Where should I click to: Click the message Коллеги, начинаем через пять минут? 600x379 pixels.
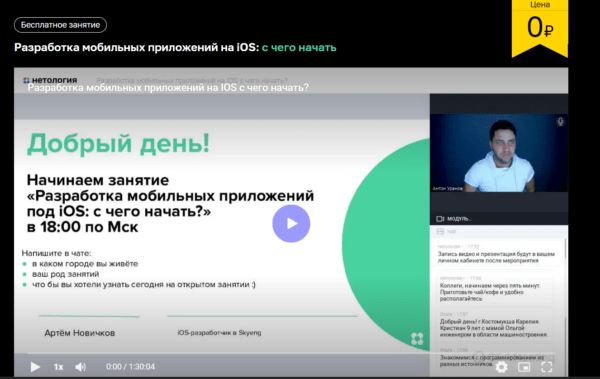coord(490,292)
